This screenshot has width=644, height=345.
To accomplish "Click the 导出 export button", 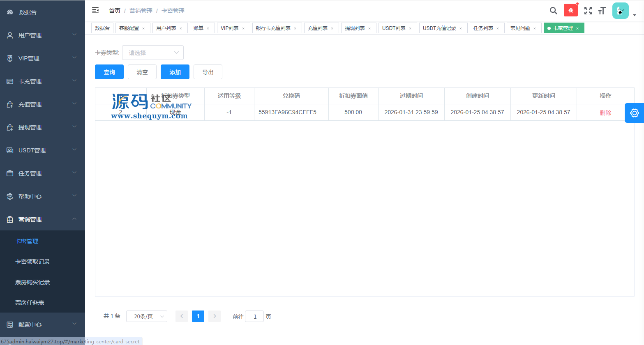I will (208, 72).
